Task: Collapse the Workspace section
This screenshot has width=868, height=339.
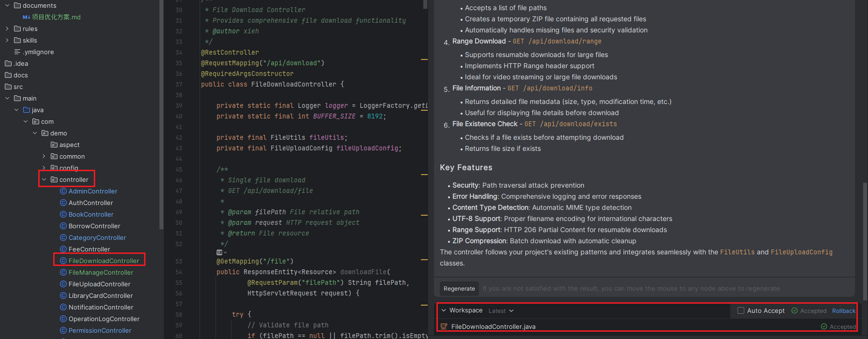Action: 444,310
